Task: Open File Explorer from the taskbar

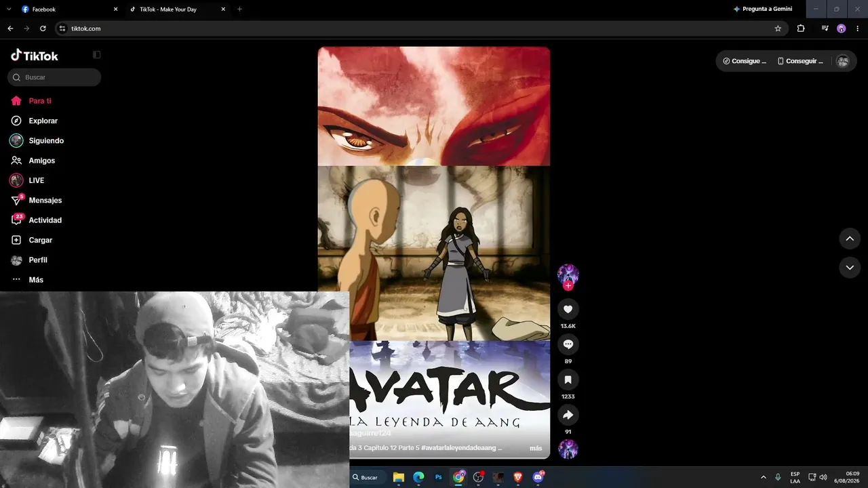Action: (399, 477)
